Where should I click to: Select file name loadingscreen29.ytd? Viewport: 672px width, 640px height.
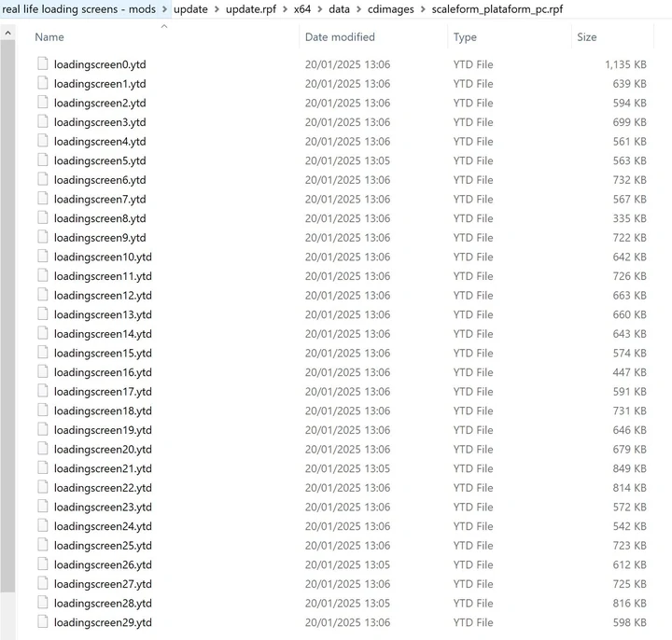tap(103, 622)
